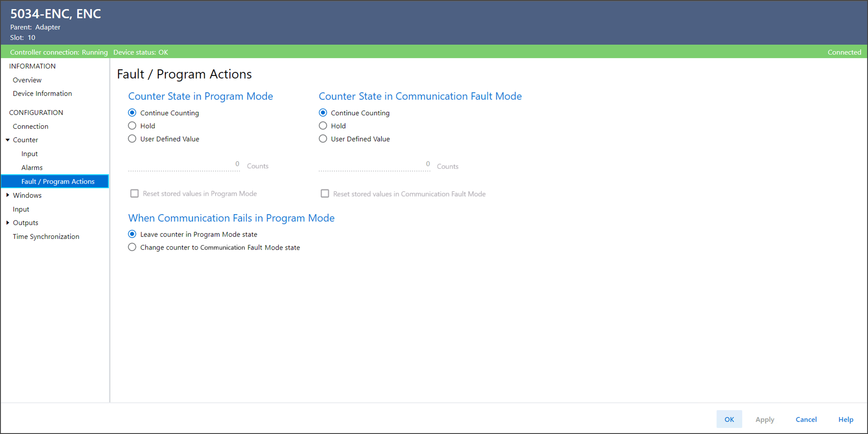Open Time Synchronization settings
The width and height of the screenshot is (868, 434).
[46, 237]
